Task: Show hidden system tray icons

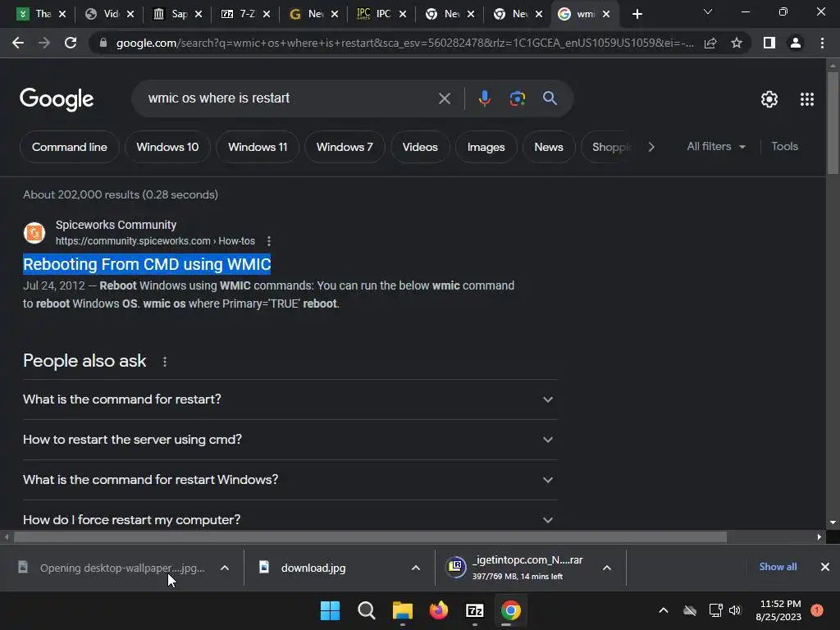Action: (x=663, y=610)
